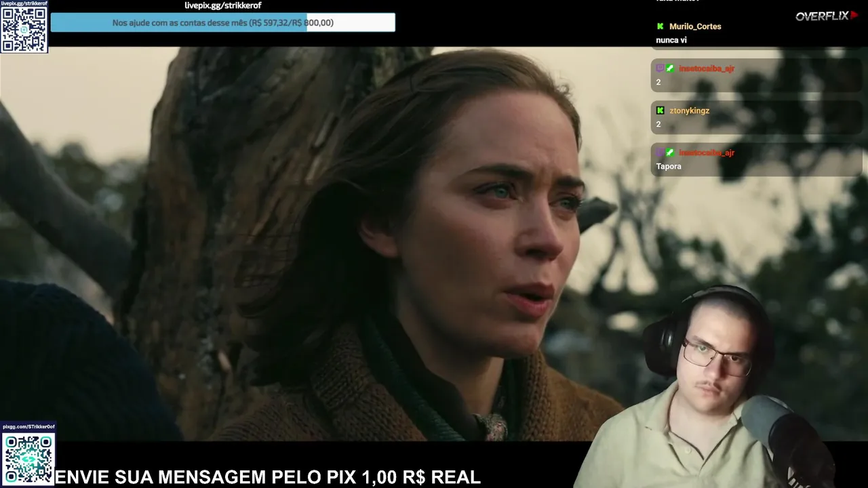Click the username ztonykingz in chat
The width and height of the screenshot is (868, 488).
point(689,110)
